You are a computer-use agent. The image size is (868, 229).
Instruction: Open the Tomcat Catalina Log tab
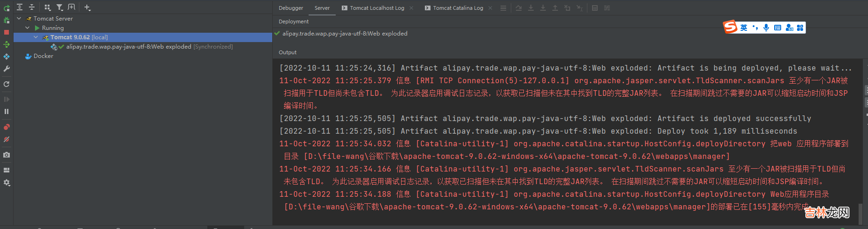coord(458,8)
